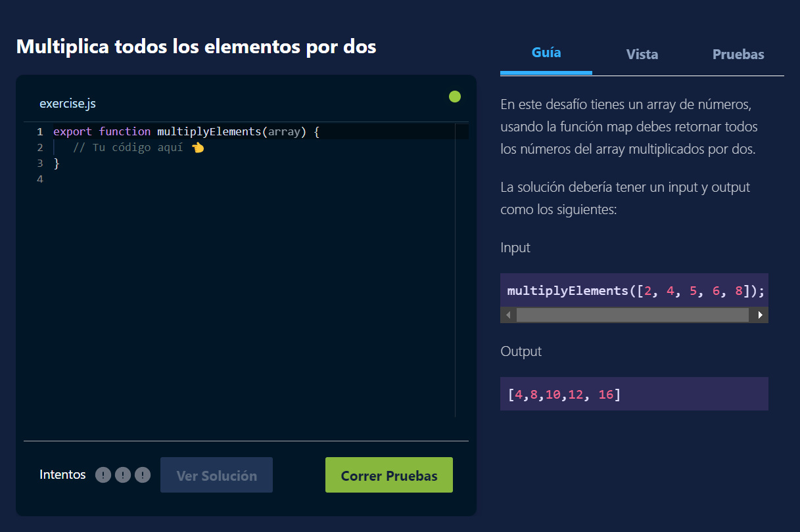Click the third attempt indicator icon

(143, 475)
